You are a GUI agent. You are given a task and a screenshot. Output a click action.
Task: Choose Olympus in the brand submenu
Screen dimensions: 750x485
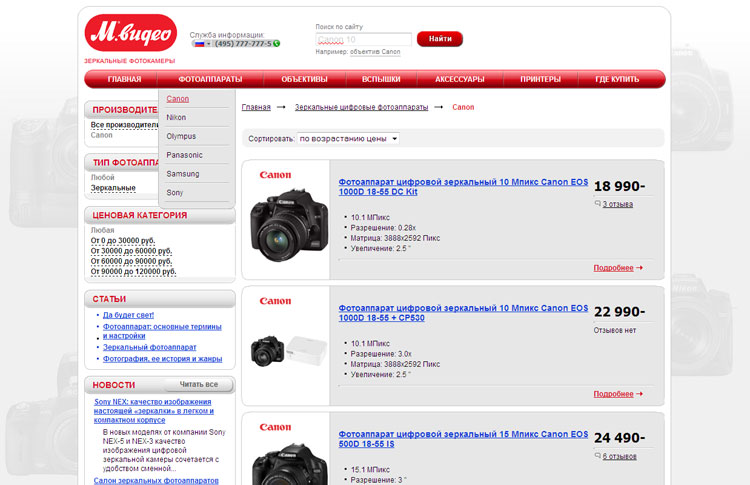tap(181, 136)
